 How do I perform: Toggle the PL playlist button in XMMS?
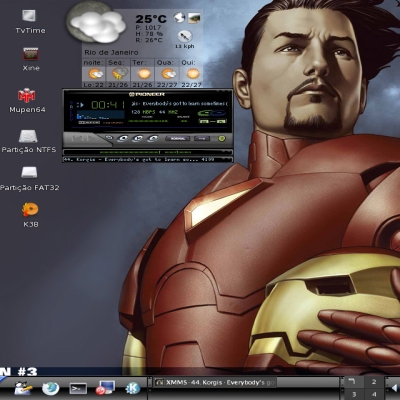coord(221,121)
